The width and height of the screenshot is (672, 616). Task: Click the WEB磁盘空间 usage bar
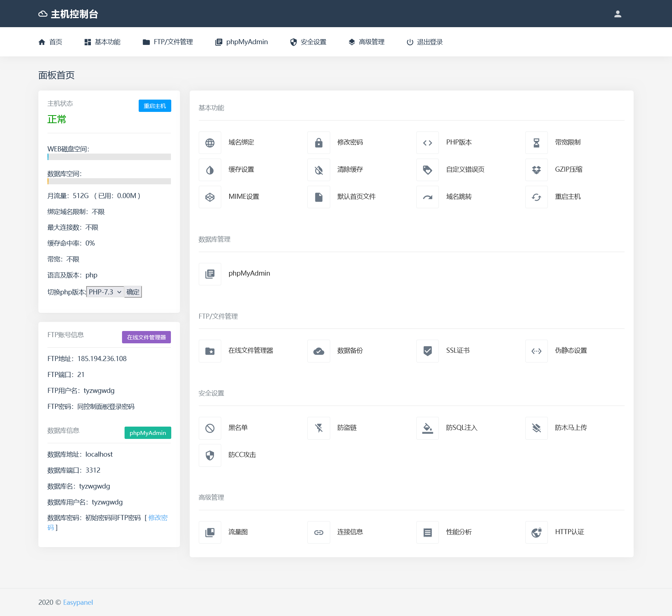click(109, 157)
